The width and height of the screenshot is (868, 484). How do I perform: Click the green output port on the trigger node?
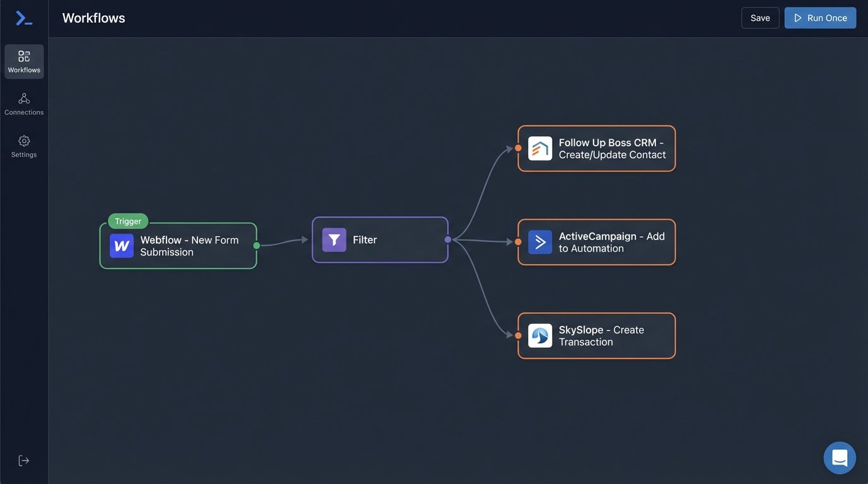256,245
